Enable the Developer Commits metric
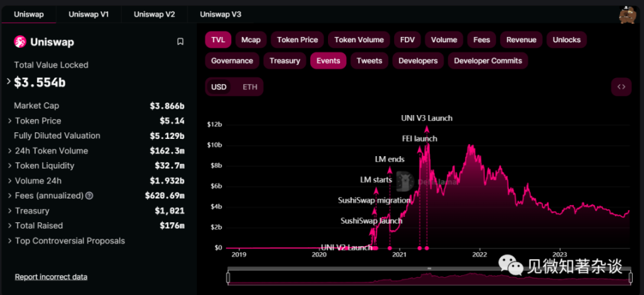 pyautogui.click(x=488, y=61)
